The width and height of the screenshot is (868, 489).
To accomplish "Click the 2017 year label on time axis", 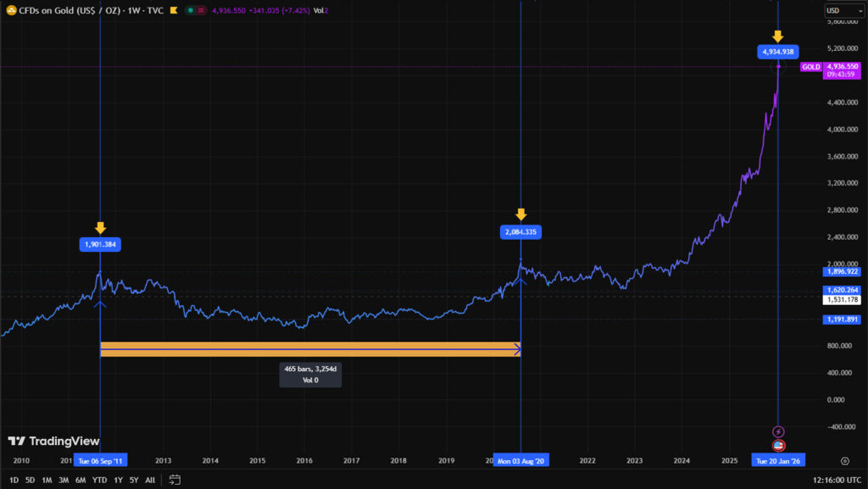I will [352, 461].
